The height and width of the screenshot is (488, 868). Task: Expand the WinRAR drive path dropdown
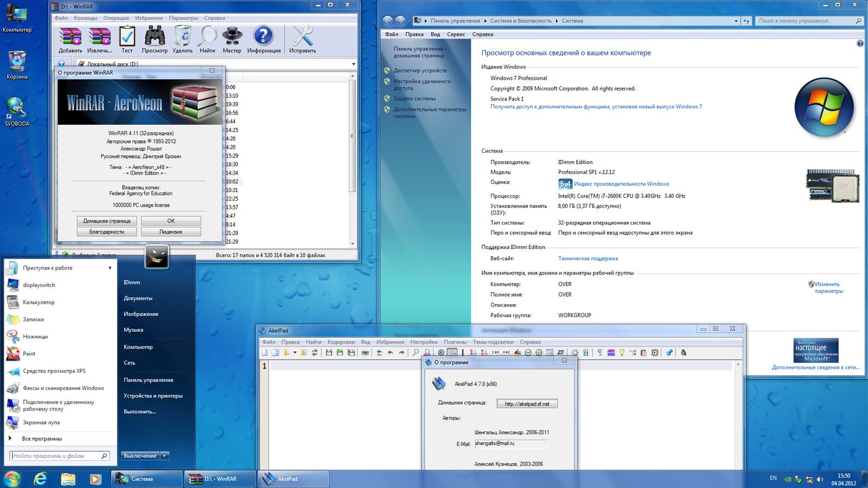[353, 64]
